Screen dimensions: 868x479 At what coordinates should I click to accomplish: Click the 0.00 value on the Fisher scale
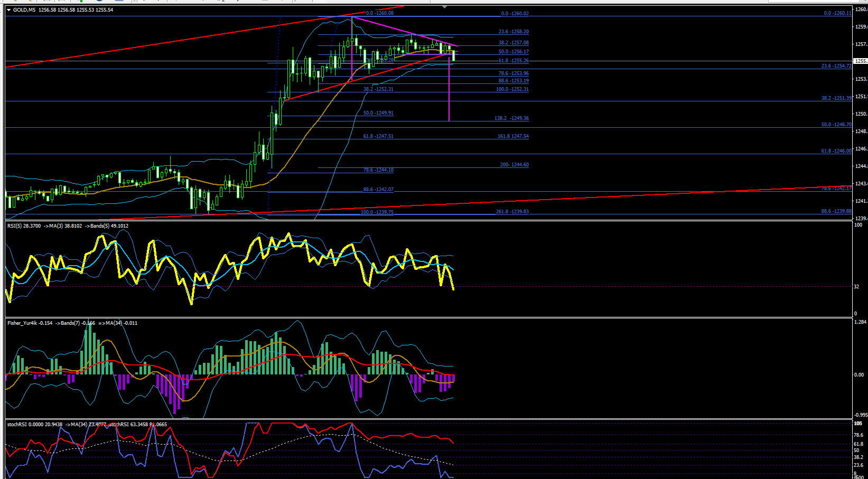click(859, 375)
